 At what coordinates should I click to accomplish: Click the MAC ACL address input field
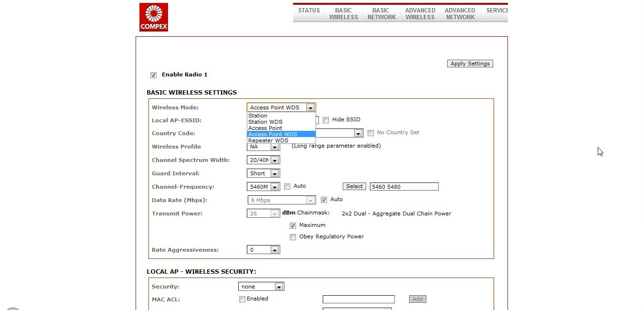pos(359,299)
